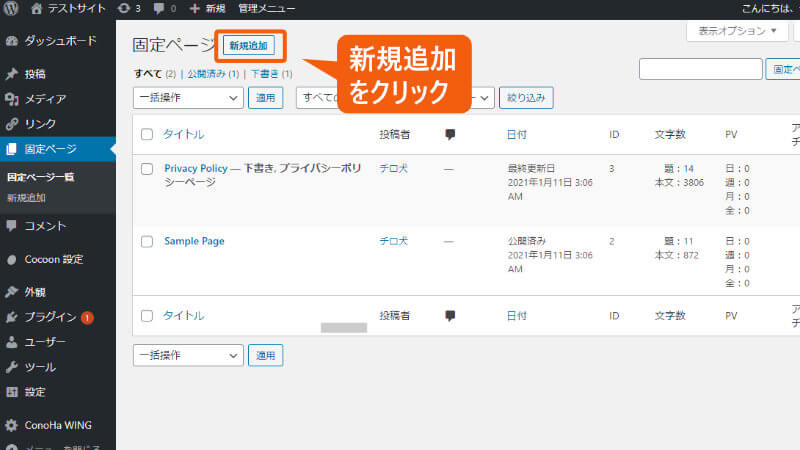The height and width of the screenshot is (450, 800).
Task: Check the Privacy Policy row checkbox
Action: [x=147, y=169]
